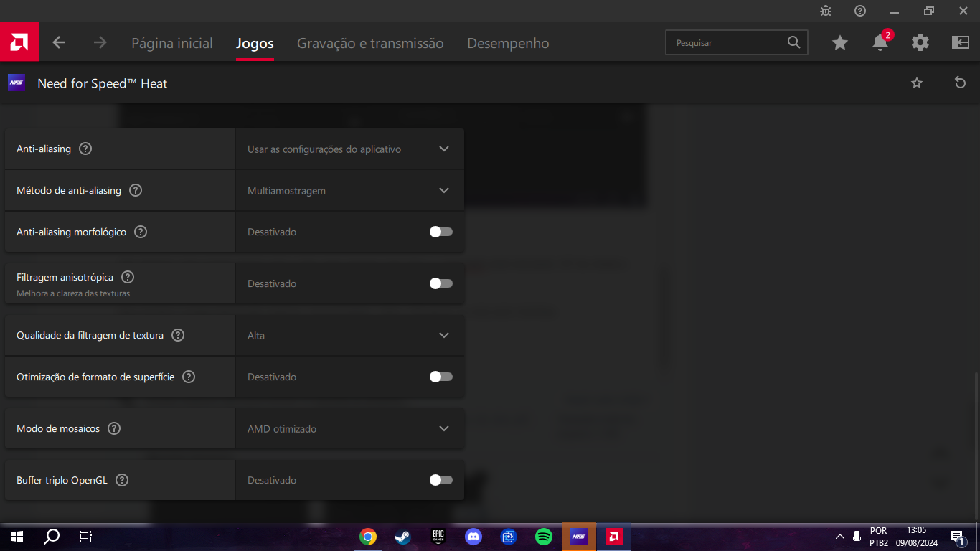Screen dimensions: 980x551
Task: Click the Melhora a clareza das texturas text
Action: pyautogui.click(x=73, y=293)
